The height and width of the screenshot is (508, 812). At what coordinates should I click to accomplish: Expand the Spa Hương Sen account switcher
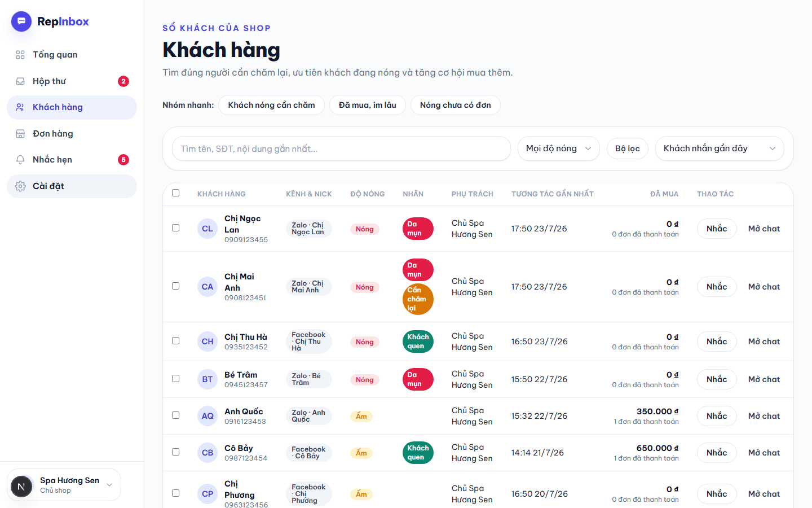[64, 485]
